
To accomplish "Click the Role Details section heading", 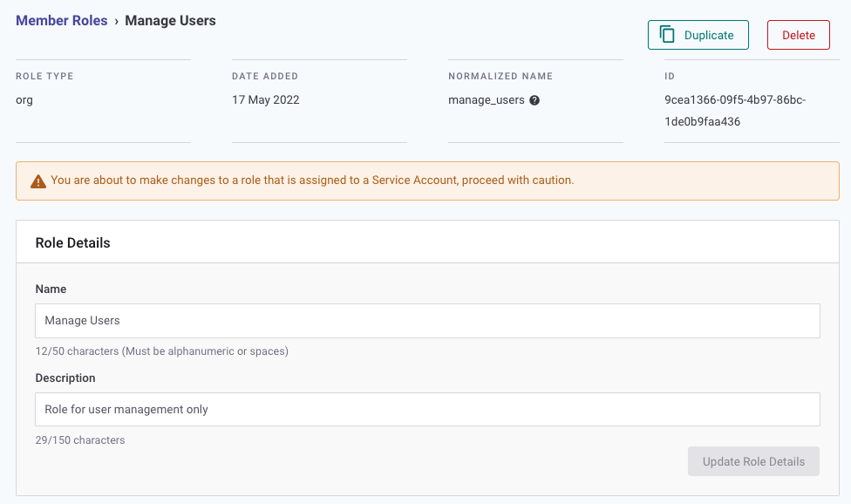I will [x=72, y=242].
